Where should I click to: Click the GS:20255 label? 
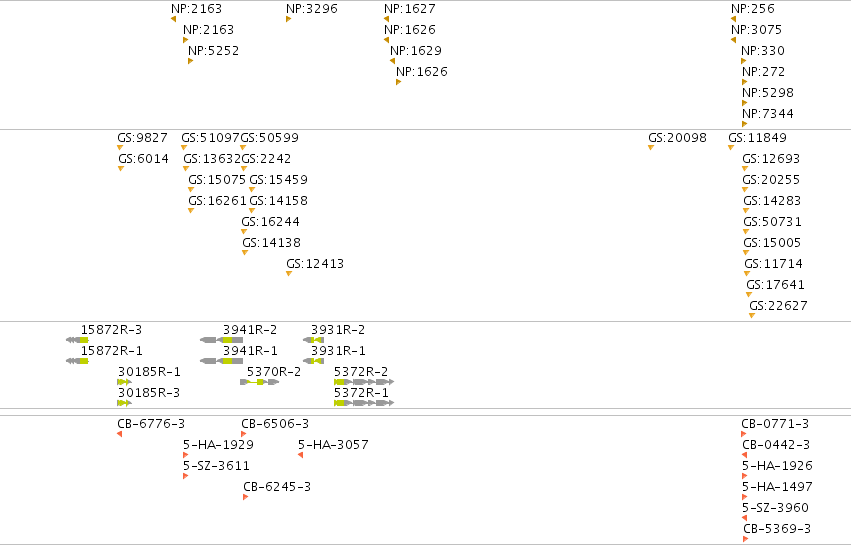[x=771, y=180]
